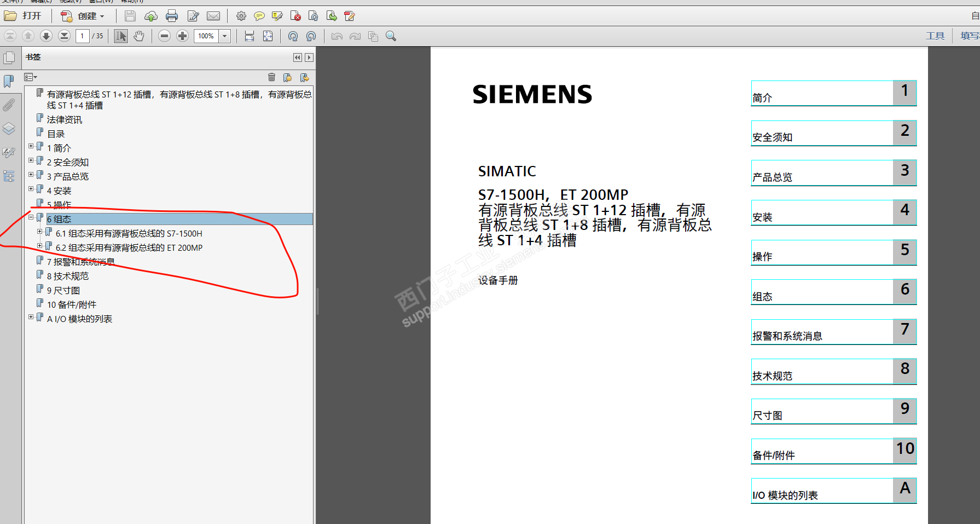The height and width of the screenshot is (524, 980).
Task: Activate the hand pan tool
Action: [x=140, y=36]
